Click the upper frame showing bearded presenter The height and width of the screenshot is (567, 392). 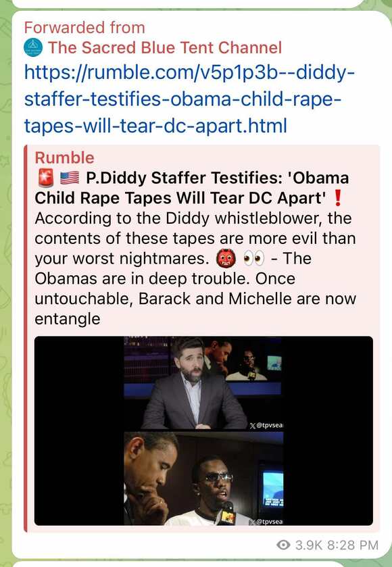(203, 383)
